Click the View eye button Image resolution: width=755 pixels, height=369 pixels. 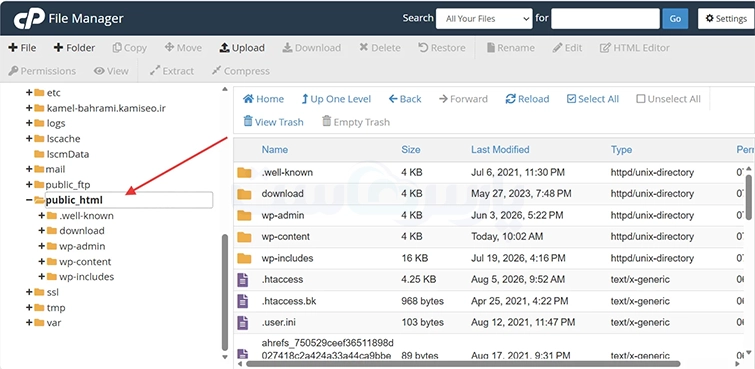pyautogui.click(x=111, y=71)
